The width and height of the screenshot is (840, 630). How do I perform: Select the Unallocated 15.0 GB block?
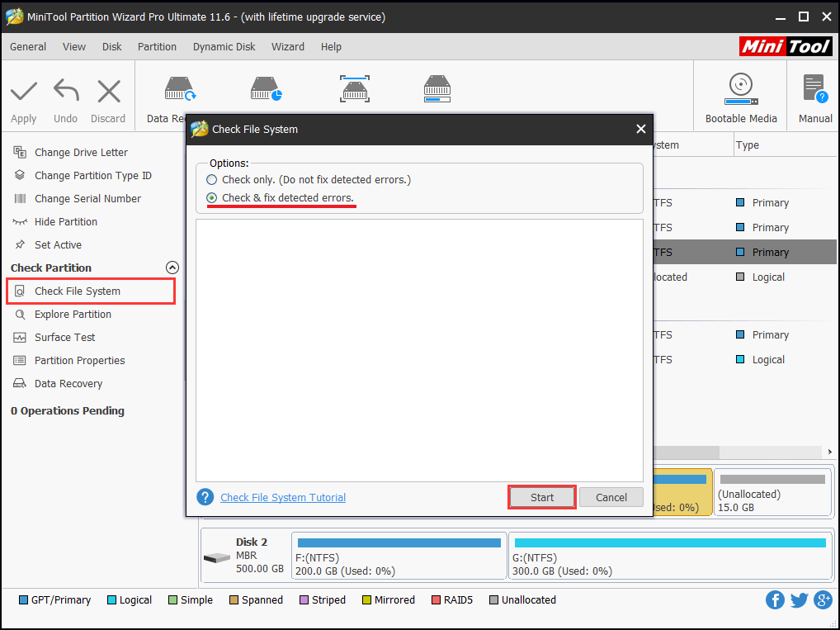coord(773,492)
